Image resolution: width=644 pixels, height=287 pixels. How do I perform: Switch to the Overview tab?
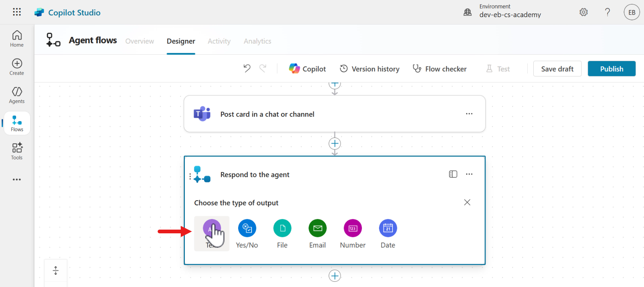click(x=139, y=41)
